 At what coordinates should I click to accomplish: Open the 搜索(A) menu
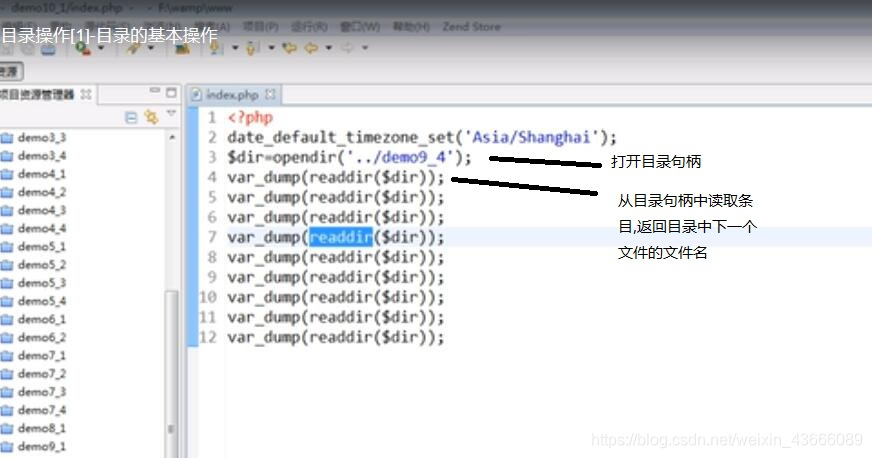(x=212, y=26)
